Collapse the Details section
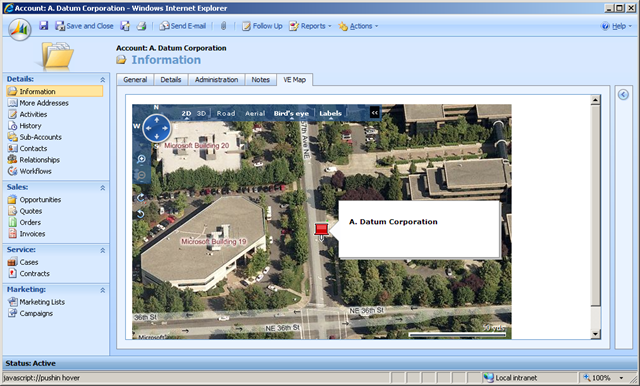The image size is (640, 386). [x=102, y=80]
